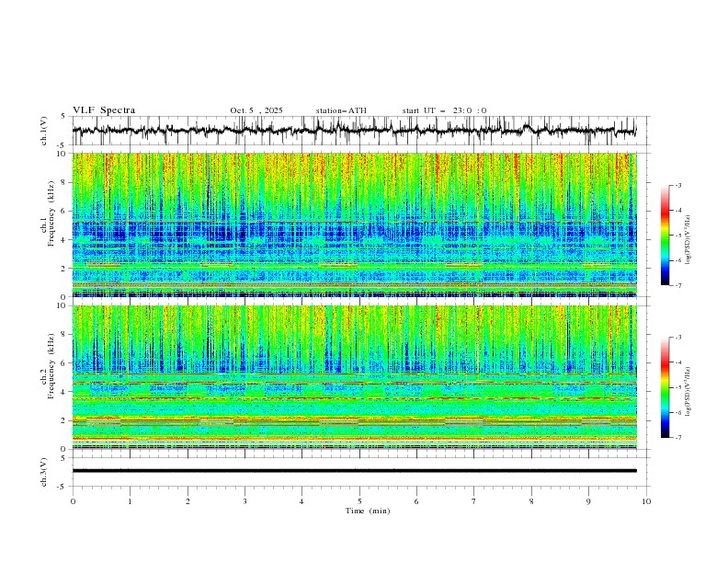Click the "-5" tick on lower color bar

pyautogui.click(x=677, y=387)
